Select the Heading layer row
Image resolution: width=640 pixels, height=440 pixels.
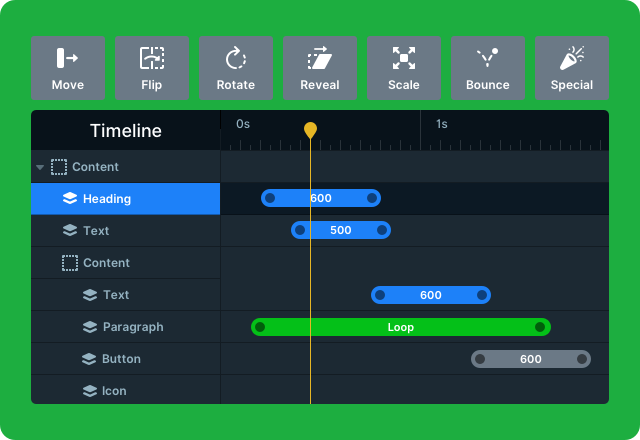pos(125,199)
